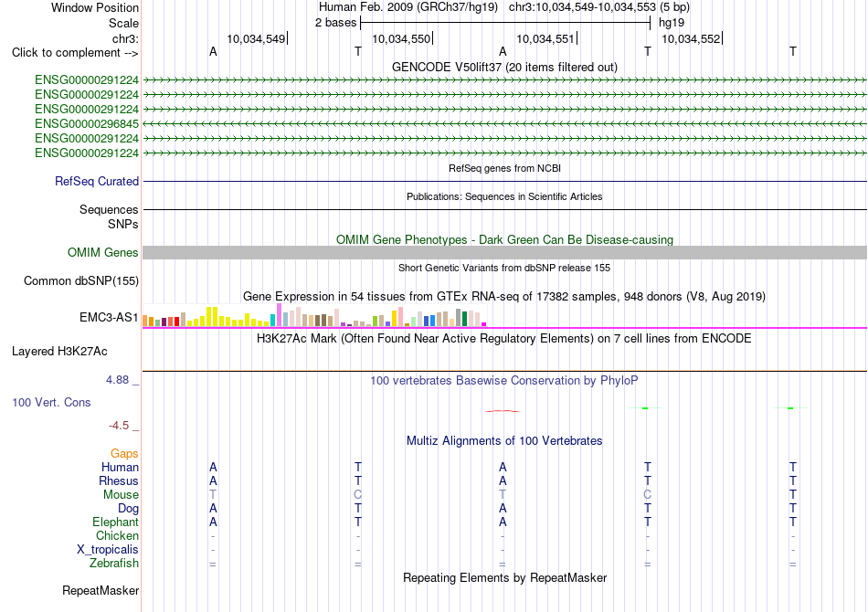Image resolution: width=868 pixels, height=612 pixels.
Task: Click the red negative PhyloP conservation mark
Action: (503, 411)
